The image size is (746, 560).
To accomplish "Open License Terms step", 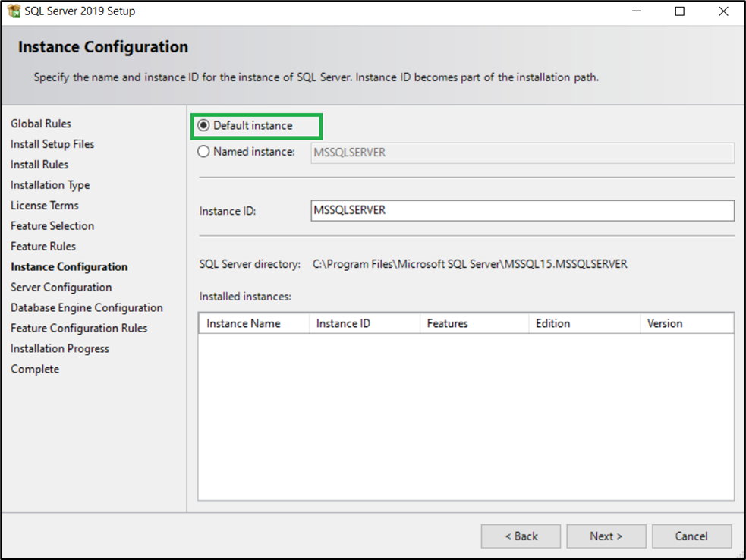I will [45, 206].
